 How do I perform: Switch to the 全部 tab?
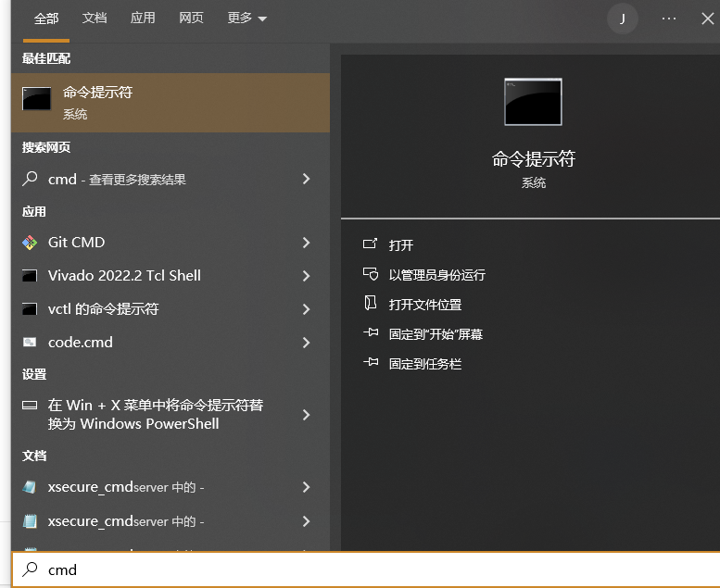click(x=46, y=19)
